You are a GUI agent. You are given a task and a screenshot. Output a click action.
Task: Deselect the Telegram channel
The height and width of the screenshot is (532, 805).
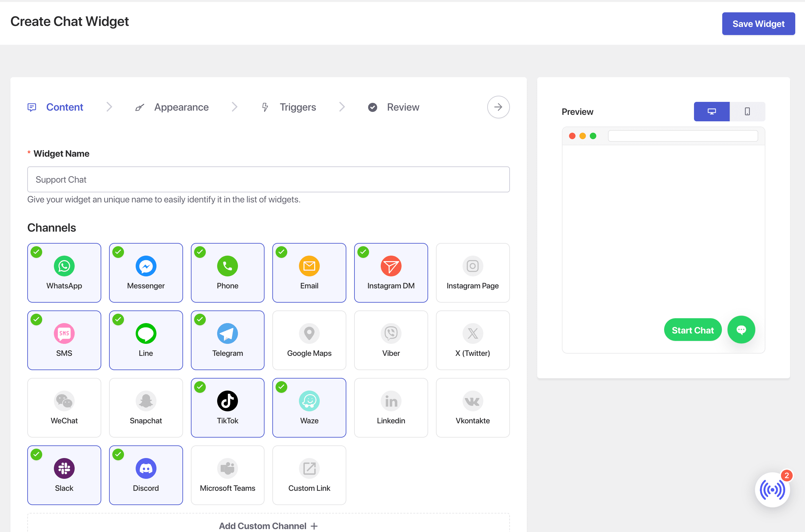[x=227, y=340]
